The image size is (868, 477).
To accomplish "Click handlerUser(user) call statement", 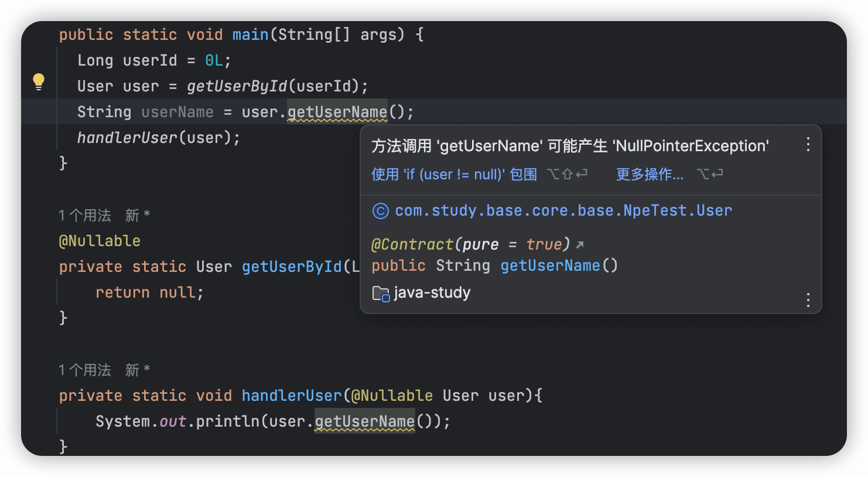I will [x=159, y=138].
